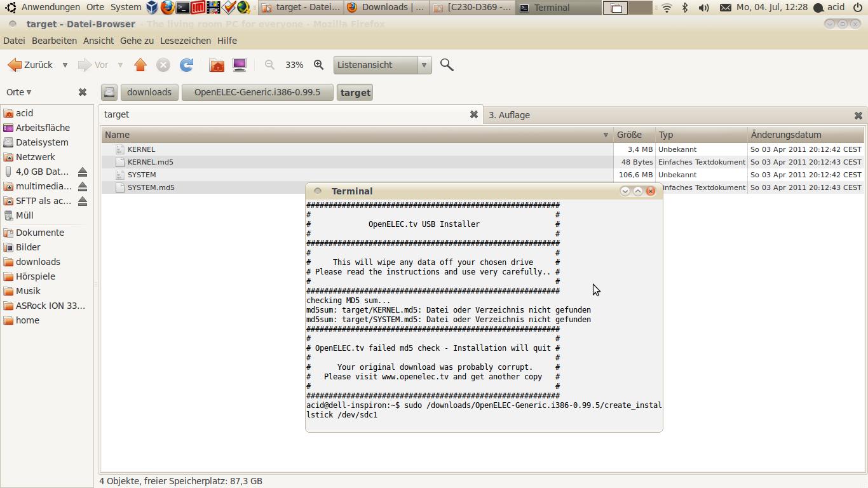
Task: Open the mail messaging indicator
Action: tap(725, 8)
